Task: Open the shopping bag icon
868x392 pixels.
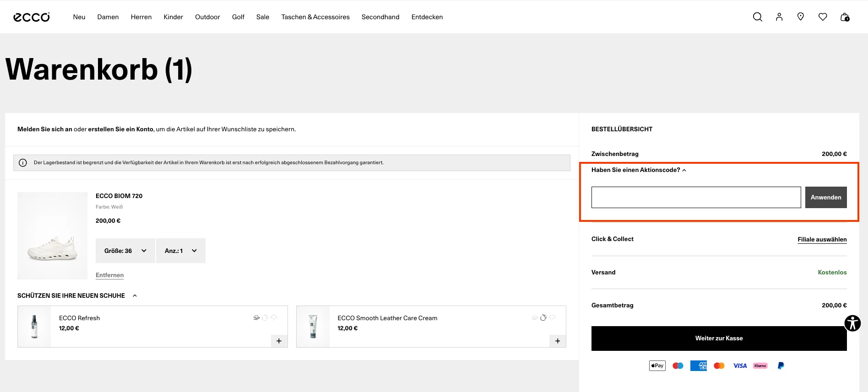Action: (x=845, y=17)
